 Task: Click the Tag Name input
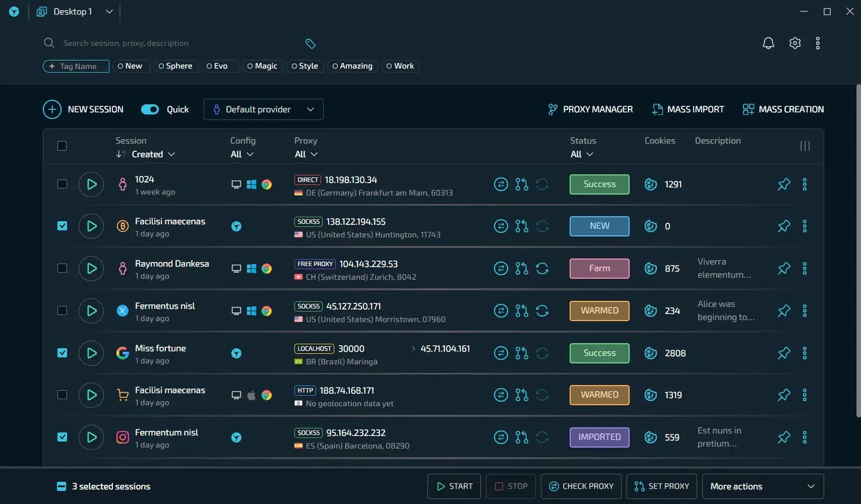click(x=76, y=66)
